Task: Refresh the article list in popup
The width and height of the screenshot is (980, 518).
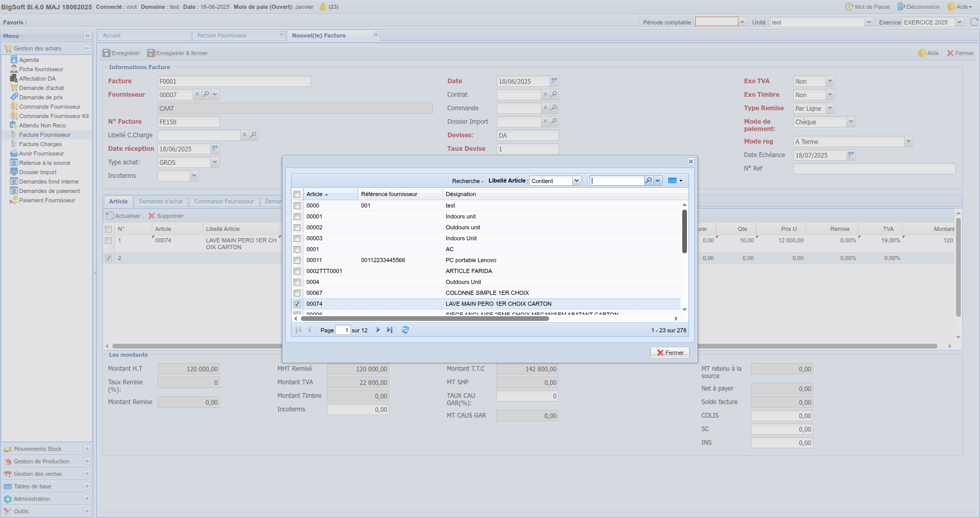Action: (x=405, y=330)
